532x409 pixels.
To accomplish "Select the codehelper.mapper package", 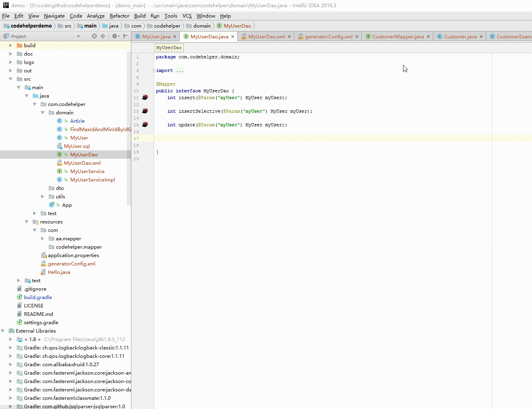I will pyautogui.click(x=79, y=247).
